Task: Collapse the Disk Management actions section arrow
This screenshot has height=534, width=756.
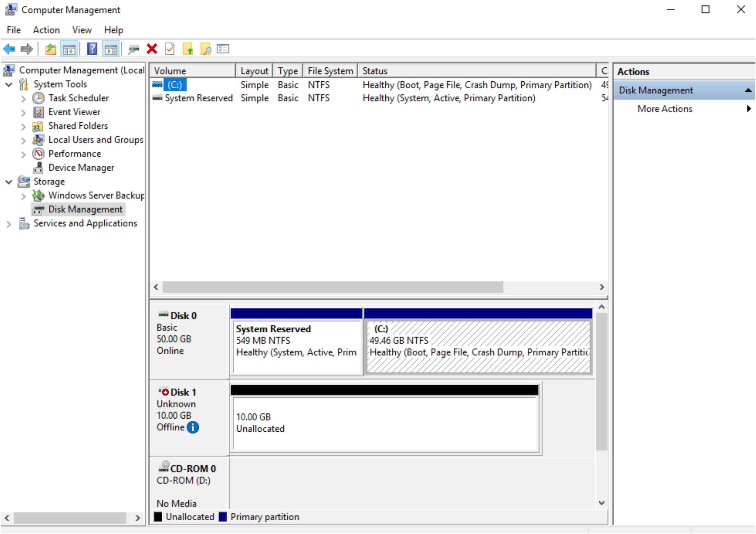Action: 748,90
